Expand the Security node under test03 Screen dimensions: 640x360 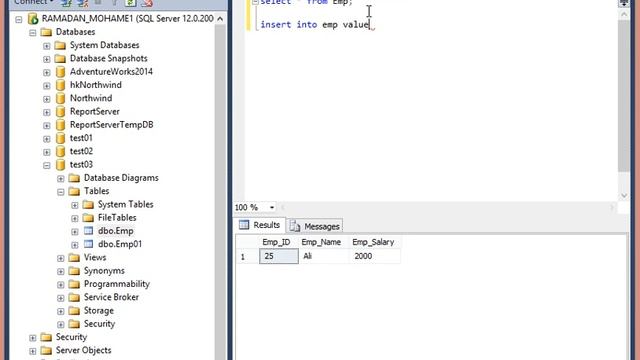pyautogui.click(x=60, y=324)
